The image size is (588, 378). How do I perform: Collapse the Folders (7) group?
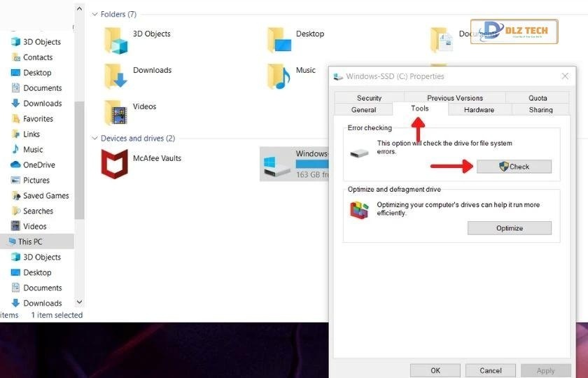pyautogui.click(x=94, y=15)
